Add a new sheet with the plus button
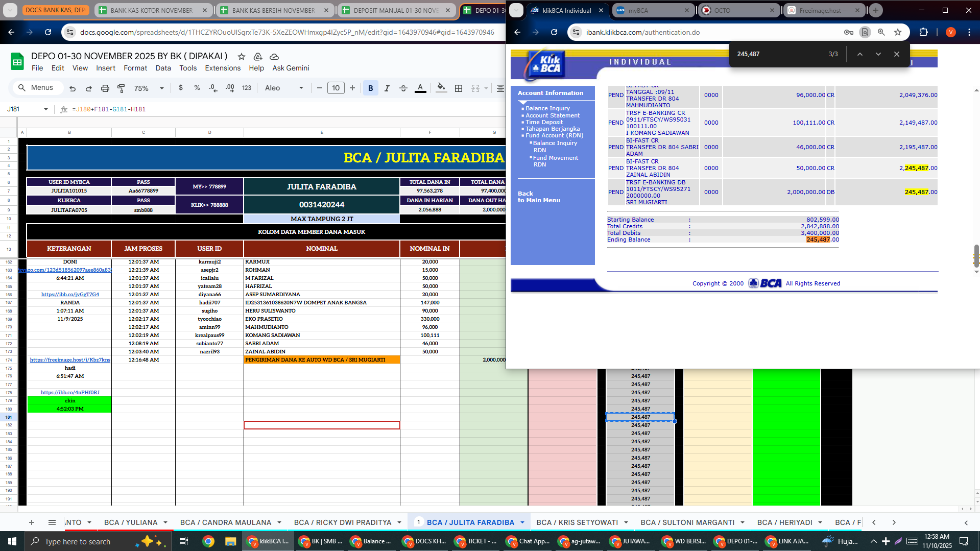The height and width of the screenshot is (551, 980). tap(32, 522)
